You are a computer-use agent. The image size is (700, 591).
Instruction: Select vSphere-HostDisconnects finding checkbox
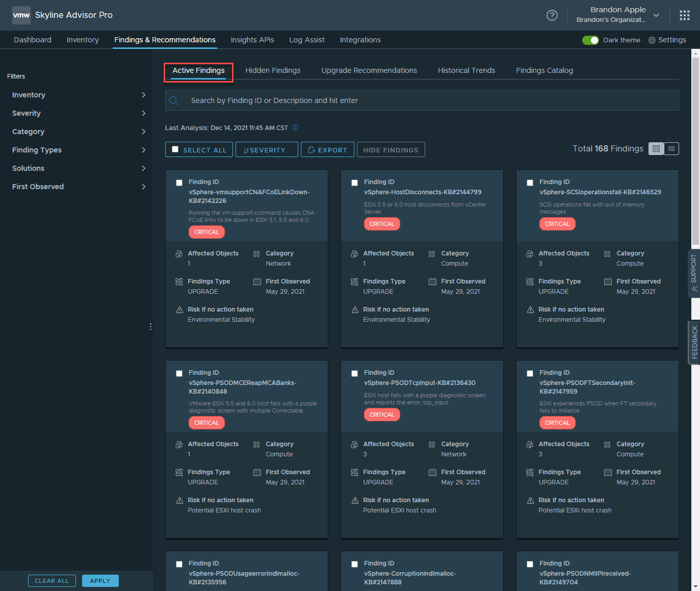(x=354, y=183)
